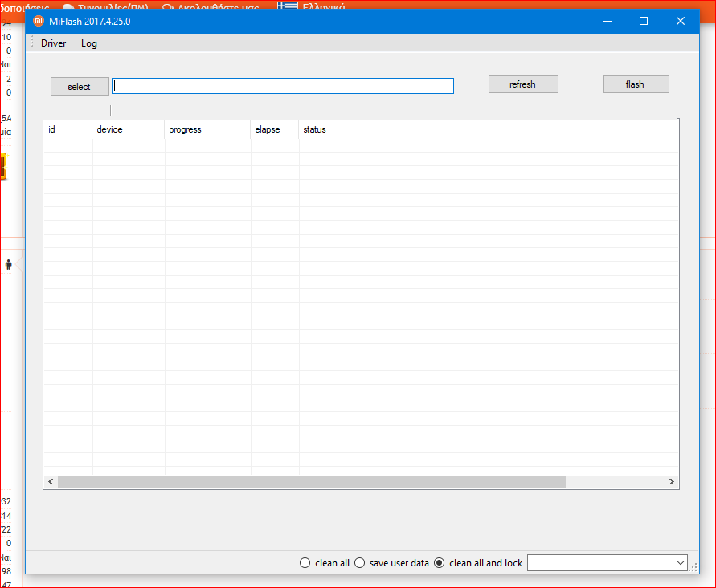Open the script dropdown at bottom right
This screenshot has width=716, height=588.
[x=681, y=563]
